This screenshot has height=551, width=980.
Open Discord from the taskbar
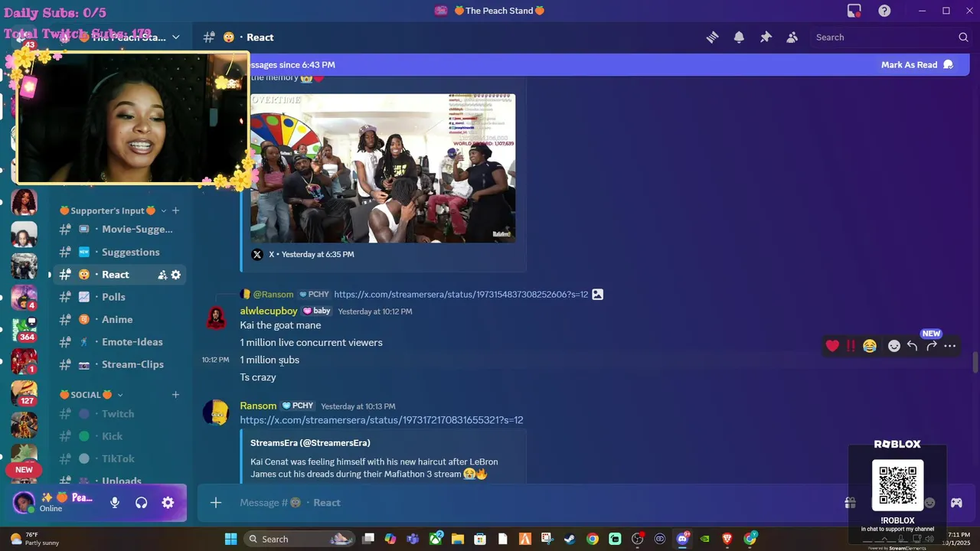point(682,539)
